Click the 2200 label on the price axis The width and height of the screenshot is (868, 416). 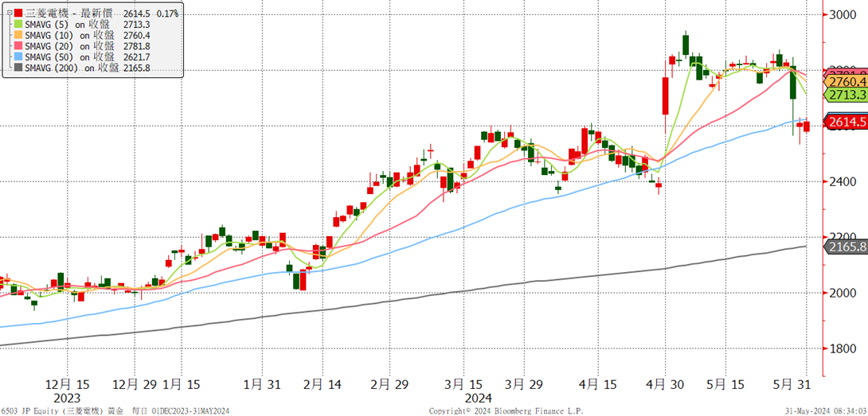(x=845, y=238)
